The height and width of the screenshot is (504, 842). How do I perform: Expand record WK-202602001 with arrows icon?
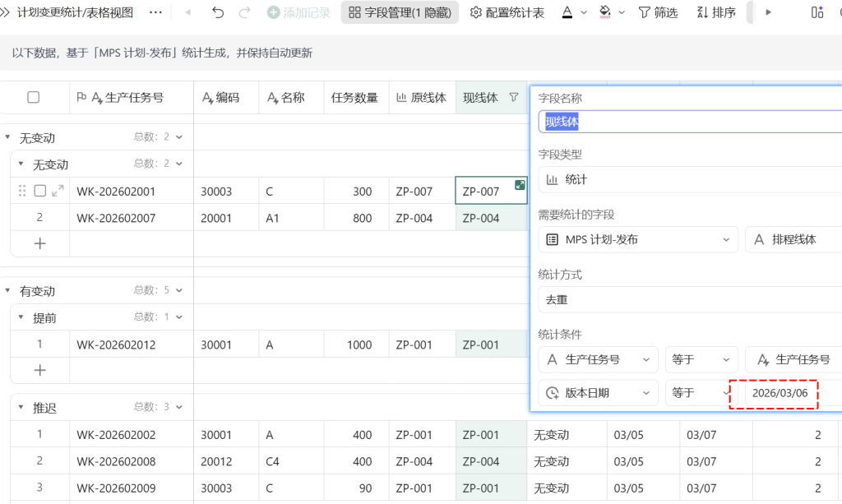click(x=58, y=191)
